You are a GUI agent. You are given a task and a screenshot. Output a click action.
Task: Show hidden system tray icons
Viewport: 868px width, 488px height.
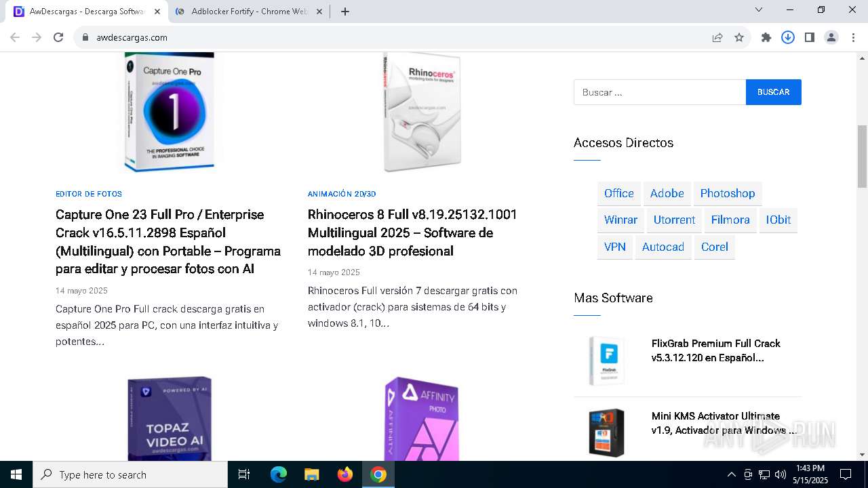tap(731, 474)
